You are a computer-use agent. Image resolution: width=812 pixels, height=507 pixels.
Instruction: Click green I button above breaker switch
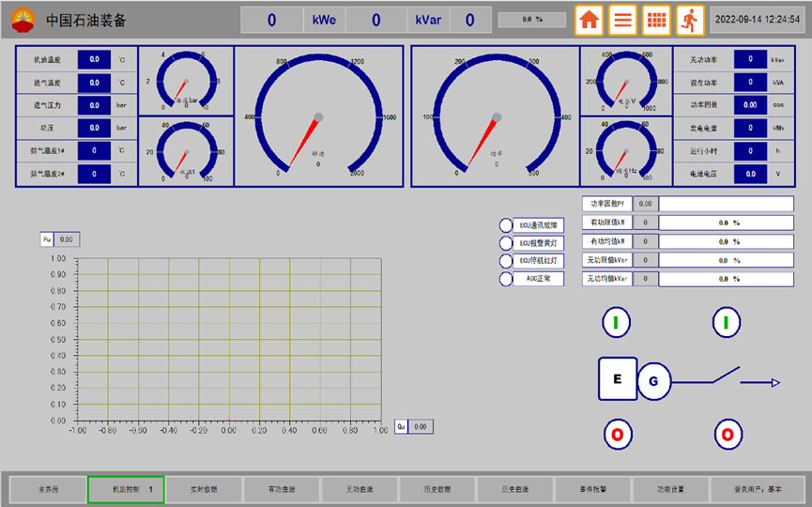[x=726, y=323]
